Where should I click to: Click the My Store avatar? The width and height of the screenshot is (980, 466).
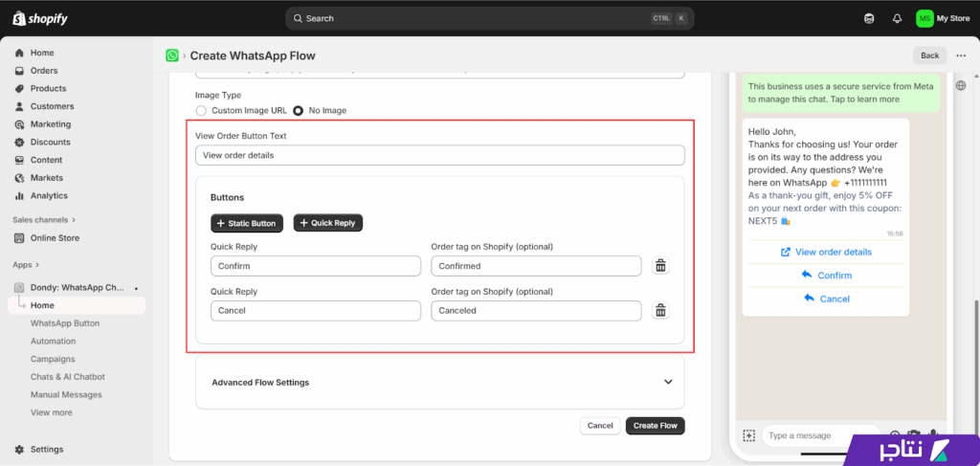point(924,18)
